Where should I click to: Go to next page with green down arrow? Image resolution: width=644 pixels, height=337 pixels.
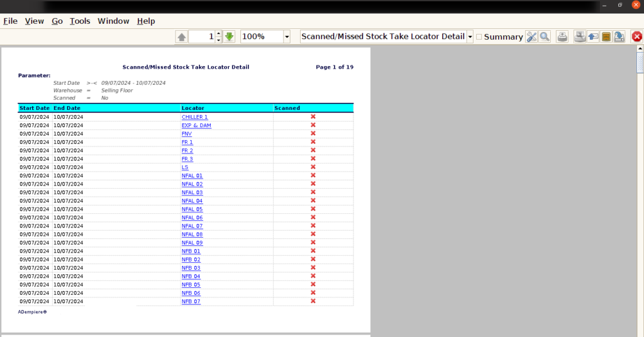[x=229, y=36]
